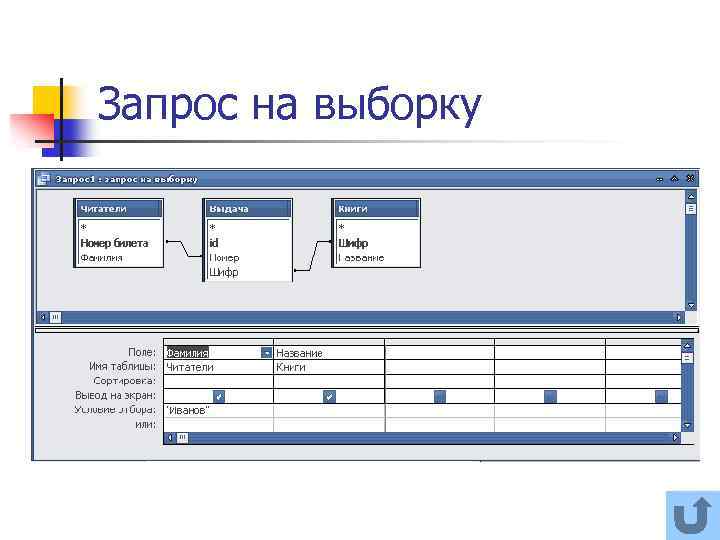
Task: Select the Книги table header
Action: tap(376, 209)
